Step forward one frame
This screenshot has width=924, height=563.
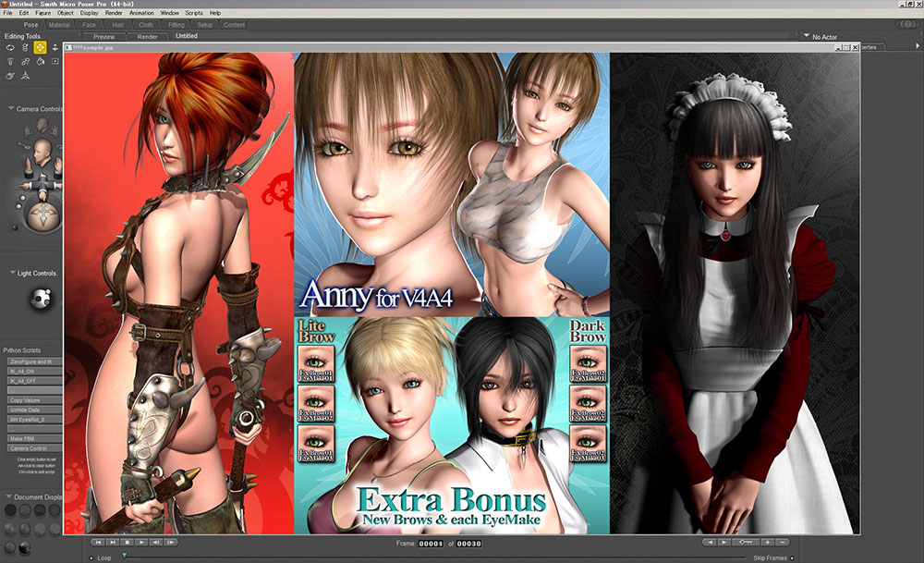click(170, 542)
